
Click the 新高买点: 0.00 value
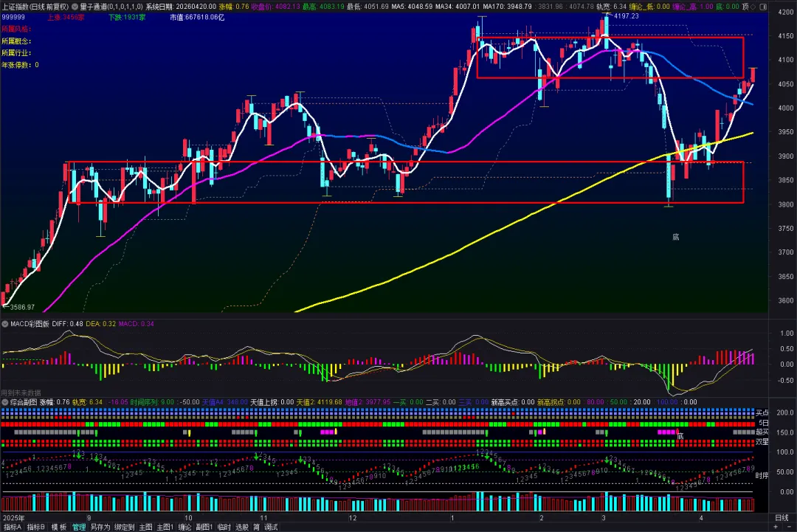pyautogui.click(x=513, y=402)
